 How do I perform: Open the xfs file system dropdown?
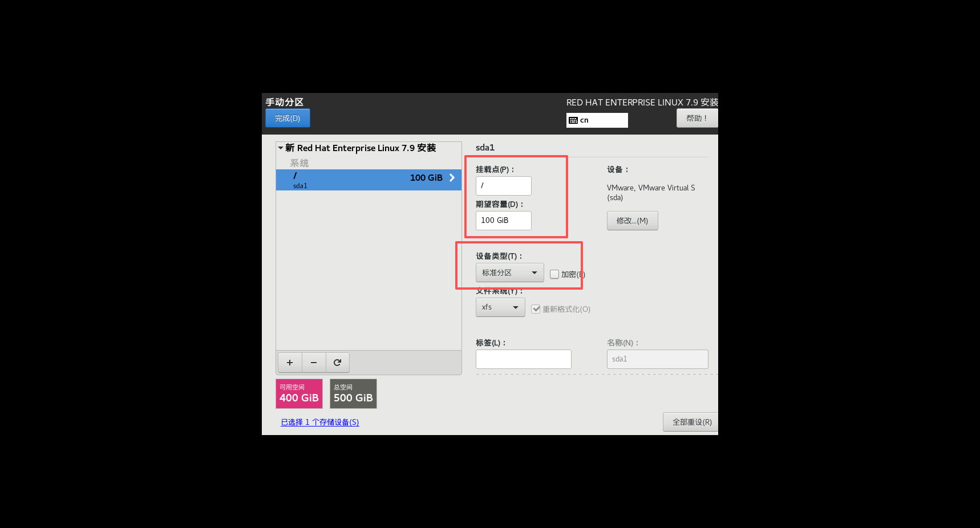tap(500, 307)
